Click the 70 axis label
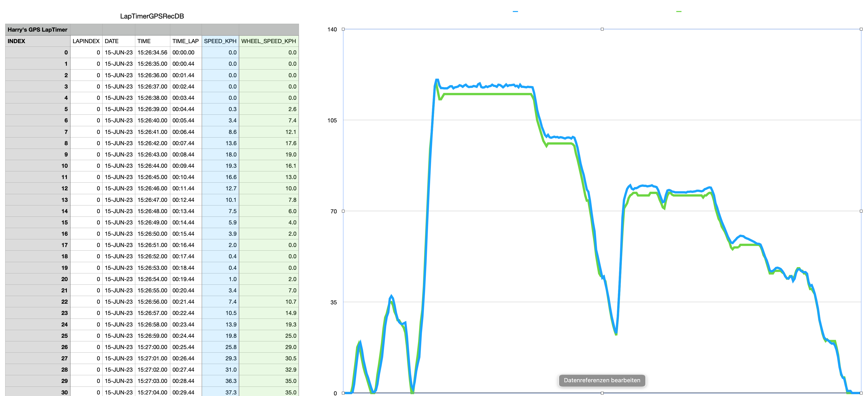Image resolution: width=868 pixels, height=396 pixels. [x=334, y=211]
